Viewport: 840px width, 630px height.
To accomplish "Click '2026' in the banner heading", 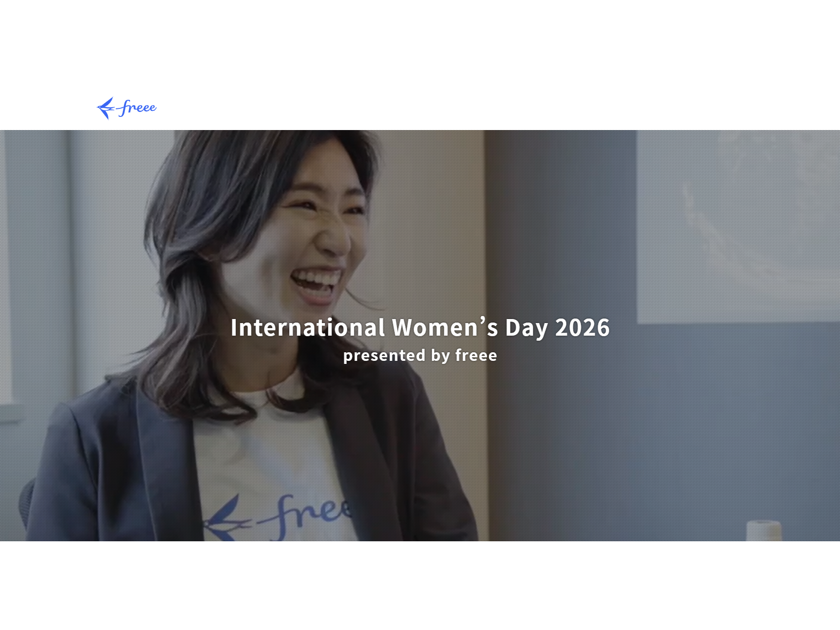I will [x=583, y=328].
